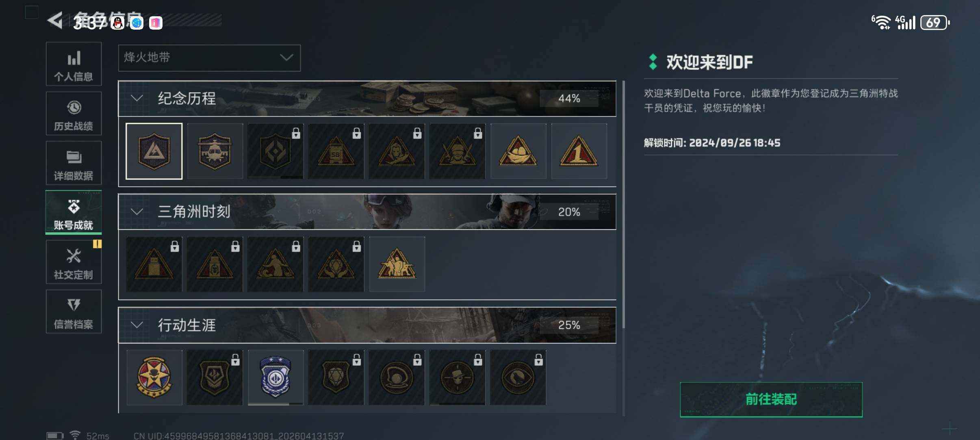980x440 pixels.
Task: Select the blue shield badge in 行动生涯
Action: pos(275,377)
